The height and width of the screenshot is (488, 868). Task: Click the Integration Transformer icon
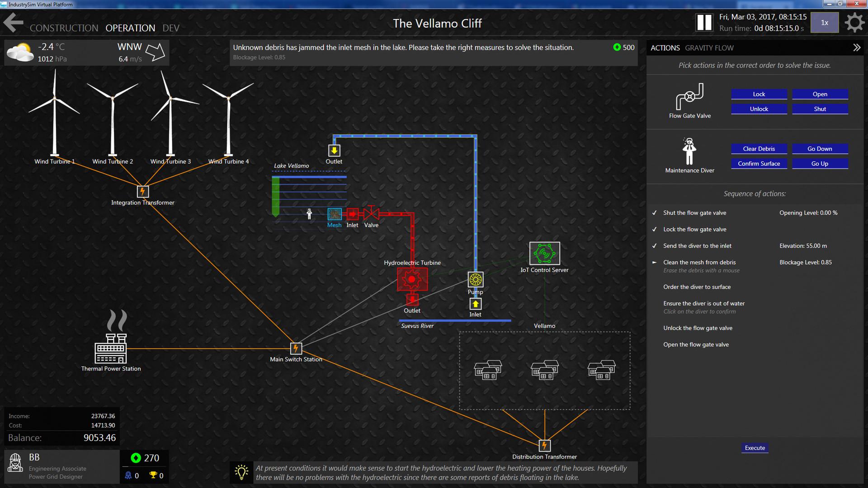coord(143,192)
